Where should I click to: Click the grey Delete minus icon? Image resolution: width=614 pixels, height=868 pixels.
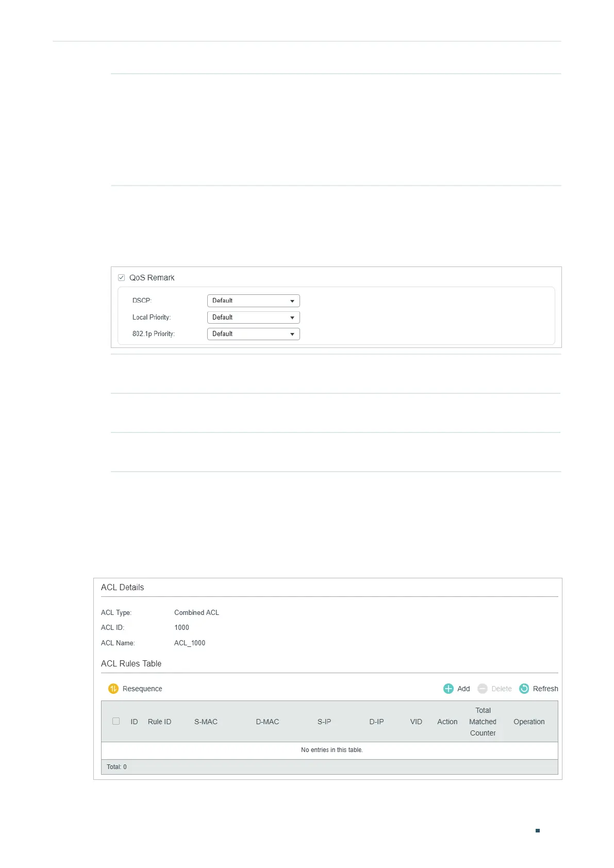(x=483, y=689)
